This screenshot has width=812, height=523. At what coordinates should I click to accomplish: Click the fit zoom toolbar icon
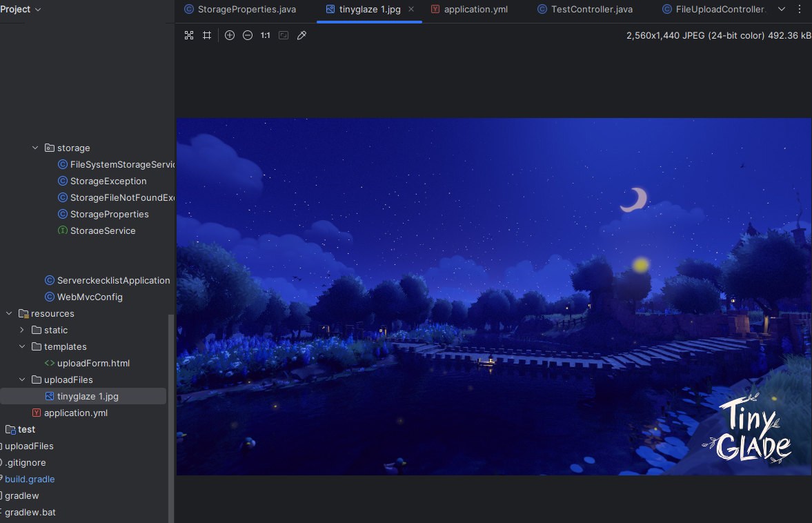click(x=284, y=35)
